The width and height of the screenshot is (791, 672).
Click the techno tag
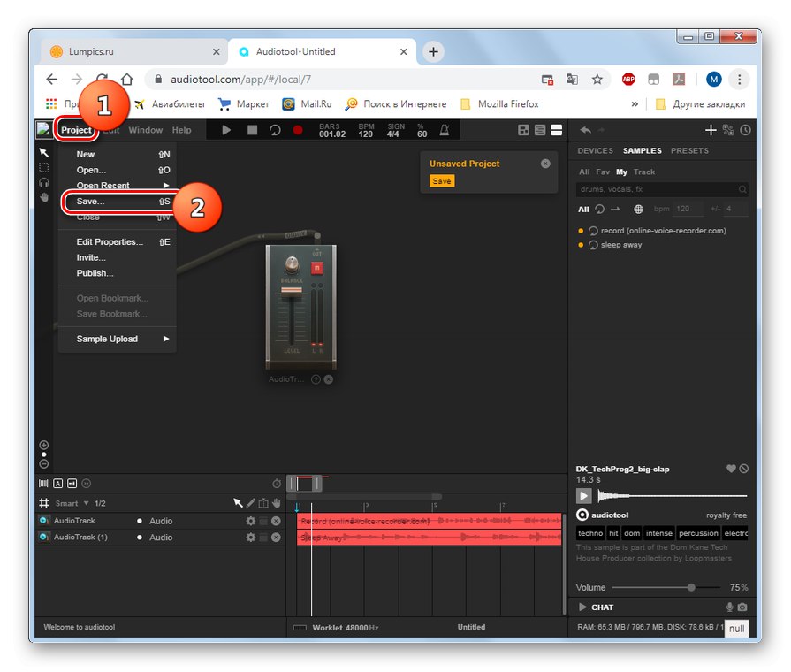pos(590,533)
